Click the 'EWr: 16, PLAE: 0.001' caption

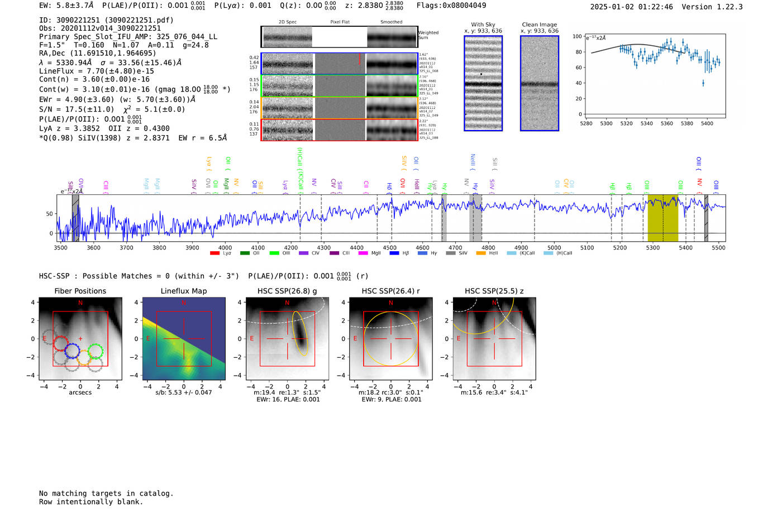[287, 400]
